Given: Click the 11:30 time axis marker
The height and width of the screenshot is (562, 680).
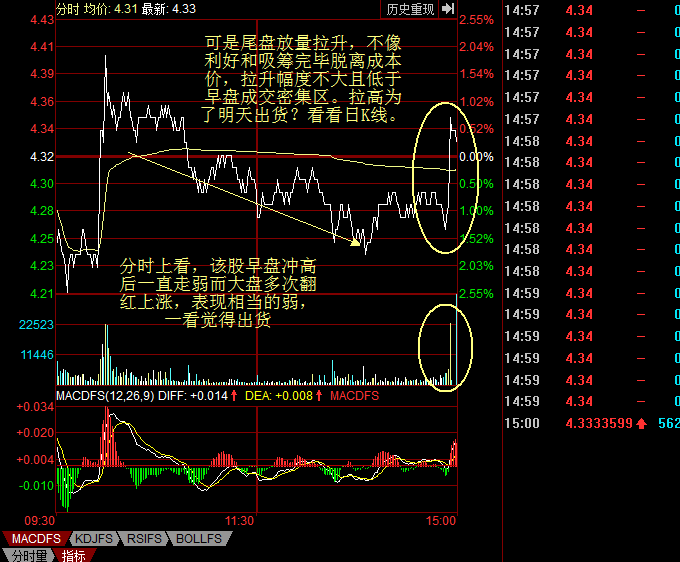Looking at the screenshot, I should pyautogui.click(x=240, y=521).
